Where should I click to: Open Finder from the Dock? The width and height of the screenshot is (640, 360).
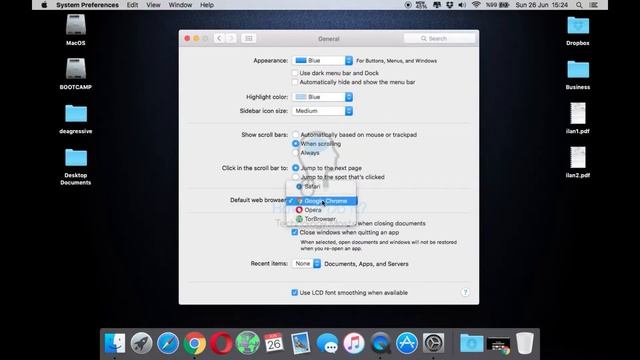coord(115,343)
